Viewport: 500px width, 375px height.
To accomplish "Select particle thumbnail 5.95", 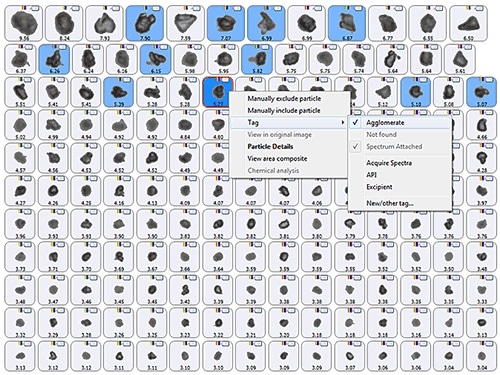I will (223, 59).
